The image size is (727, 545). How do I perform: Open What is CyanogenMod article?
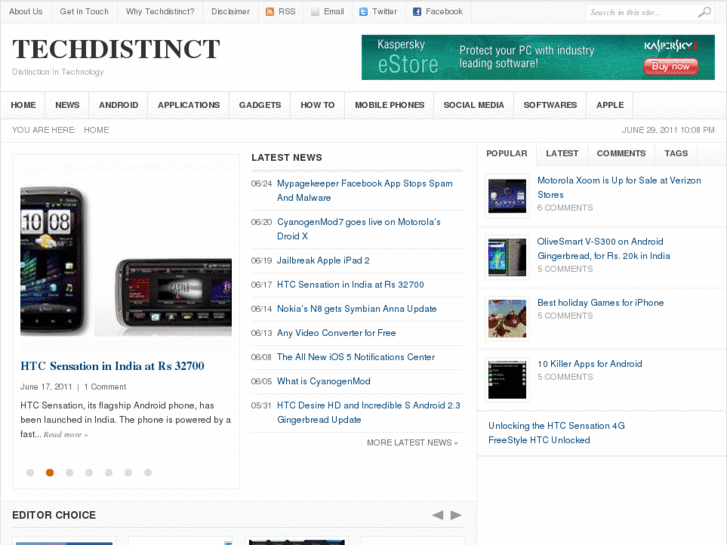pos(324,381)
